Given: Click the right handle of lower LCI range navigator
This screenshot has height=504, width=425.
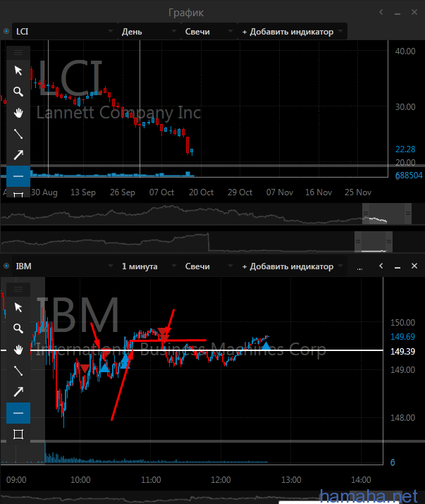Looking at the screenshot, I should tap(389, 242).
